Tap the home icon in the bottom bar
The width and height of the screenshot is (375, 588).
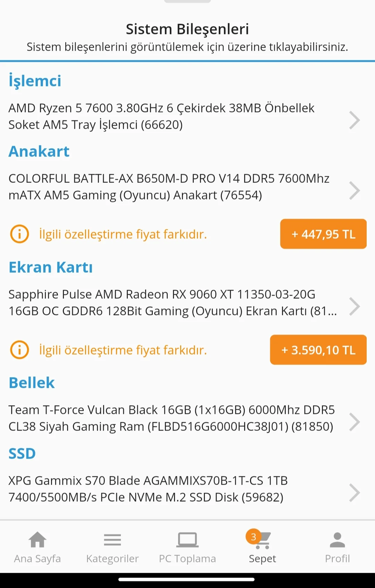37,540
